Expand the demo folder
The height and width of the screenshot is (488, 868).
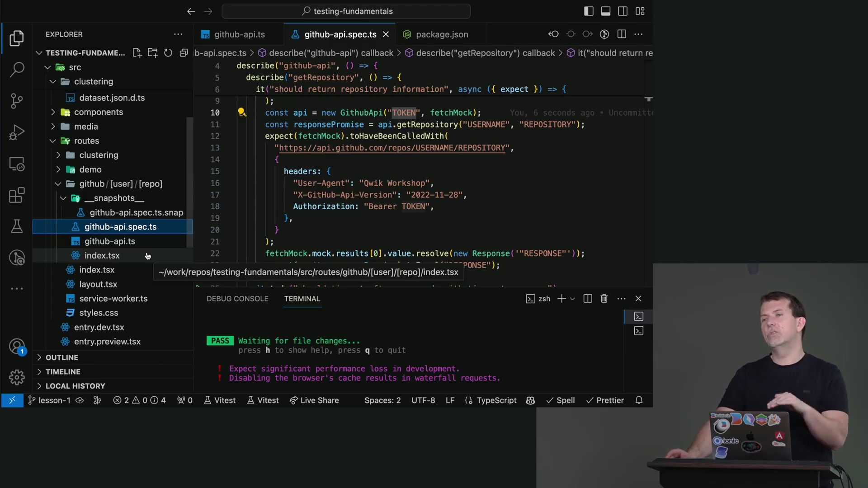(x=58, y=169)
